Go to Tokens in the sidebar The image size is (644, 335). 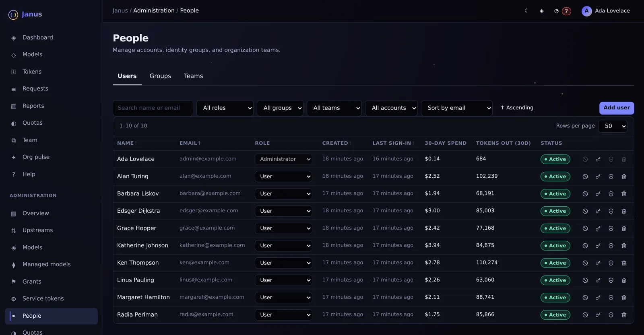point(51,72)
